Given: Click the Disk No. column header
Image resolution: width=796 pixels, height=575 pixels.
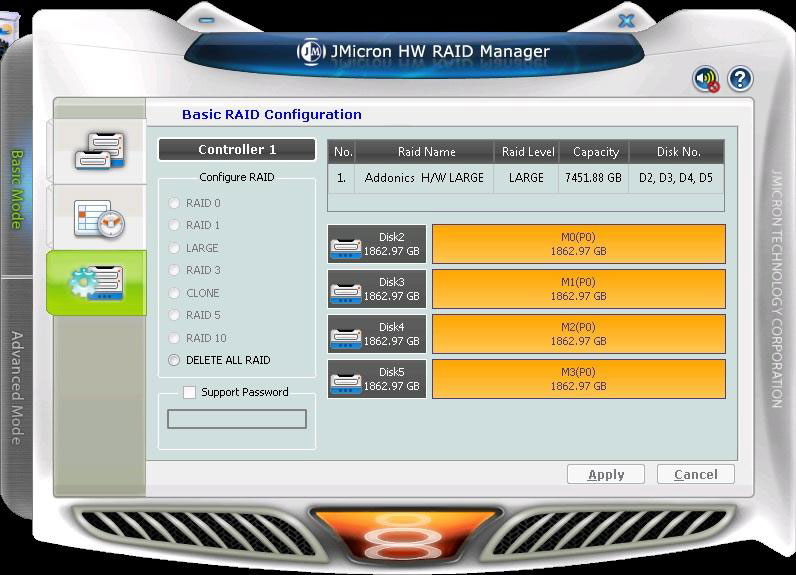Looking at the screenshot, I should [x=677, y=152].
